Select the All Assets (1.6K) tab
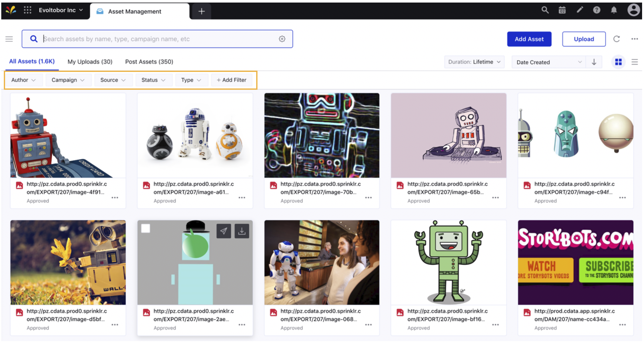Screen dimensions: 644x343 click(32, 61)
